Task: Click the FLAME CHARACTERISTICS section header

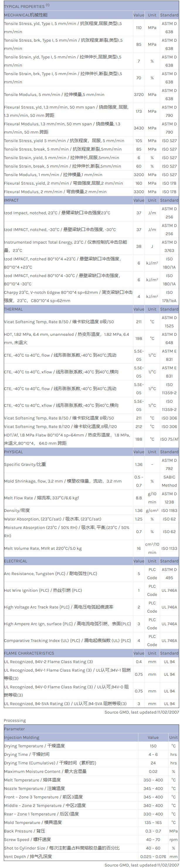Action: (x=29, y=653)
